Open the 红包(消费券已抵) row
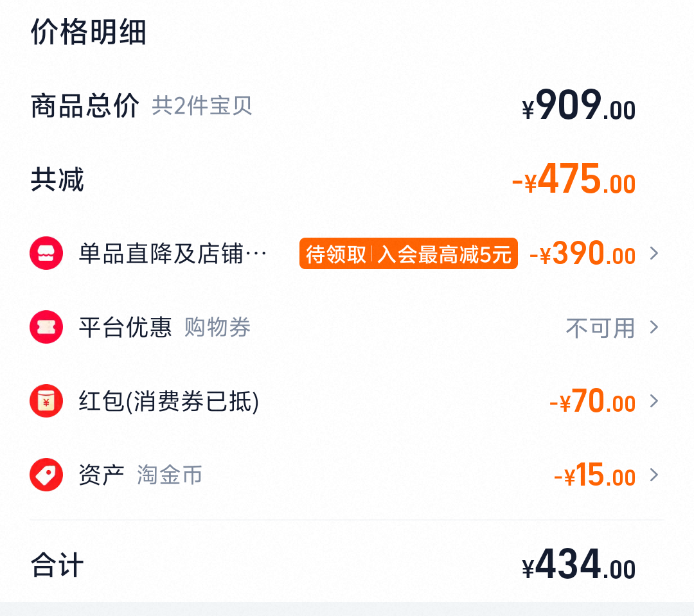 click(168, 402)
